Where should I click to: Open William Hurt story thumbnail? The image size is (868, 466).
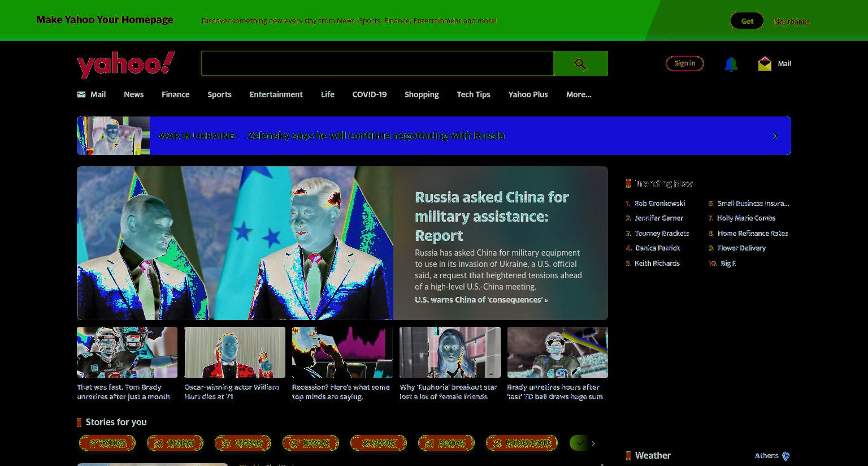click(x=235, y=352)
